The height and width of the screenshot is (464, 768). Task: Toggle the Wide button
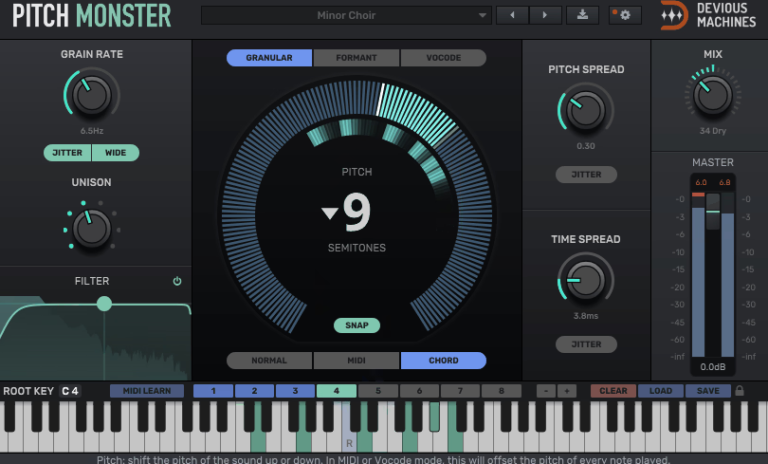point(116,153)
